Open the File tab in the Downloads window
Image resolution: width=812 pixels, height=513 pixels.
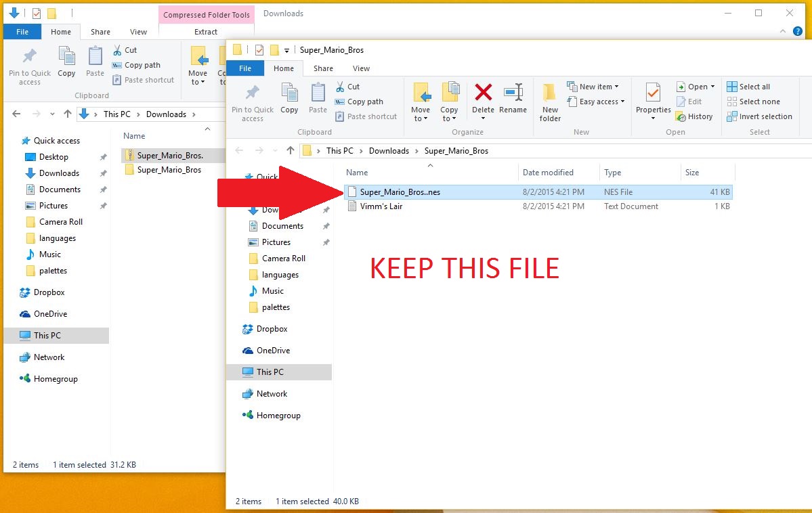pos(22,32)
